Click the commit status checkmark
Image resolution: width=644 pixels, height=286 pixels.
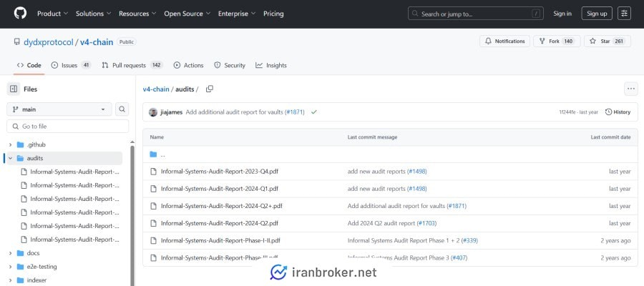tap(314, 112)
